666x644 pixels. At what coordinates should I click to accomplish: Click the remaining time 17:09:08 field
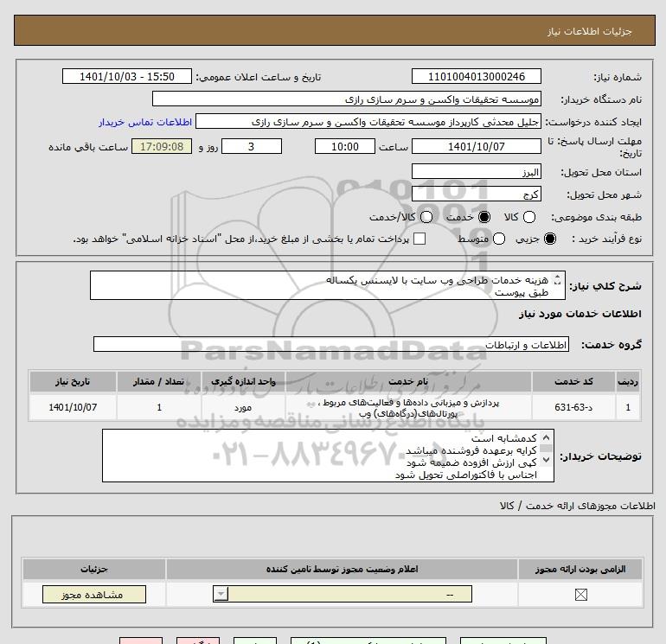162,146
